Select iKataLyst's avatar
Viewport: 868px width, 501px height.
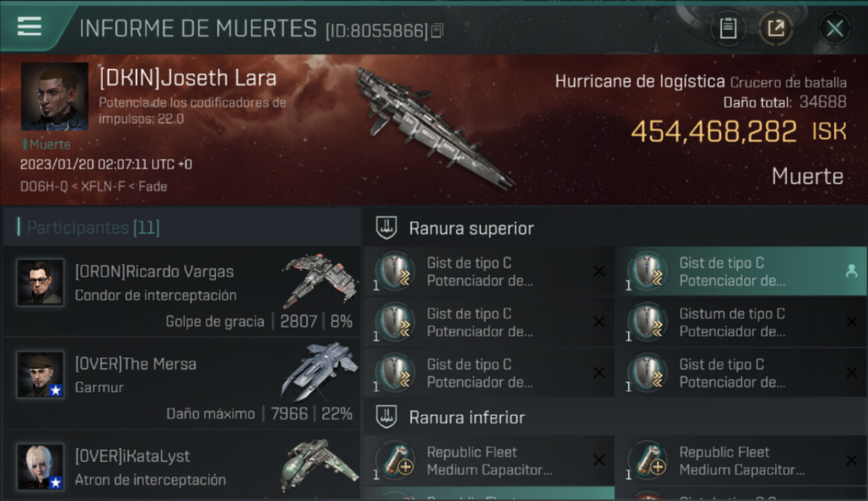point(40,466)
